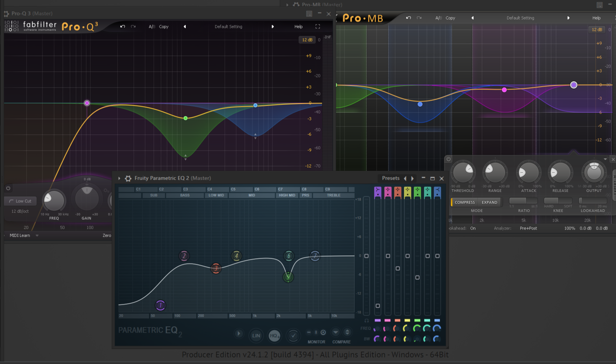Select EXPAND mode in Pro-MB
Image resolution: width=616 pixels, height=364 pixels.
point(489,202)
